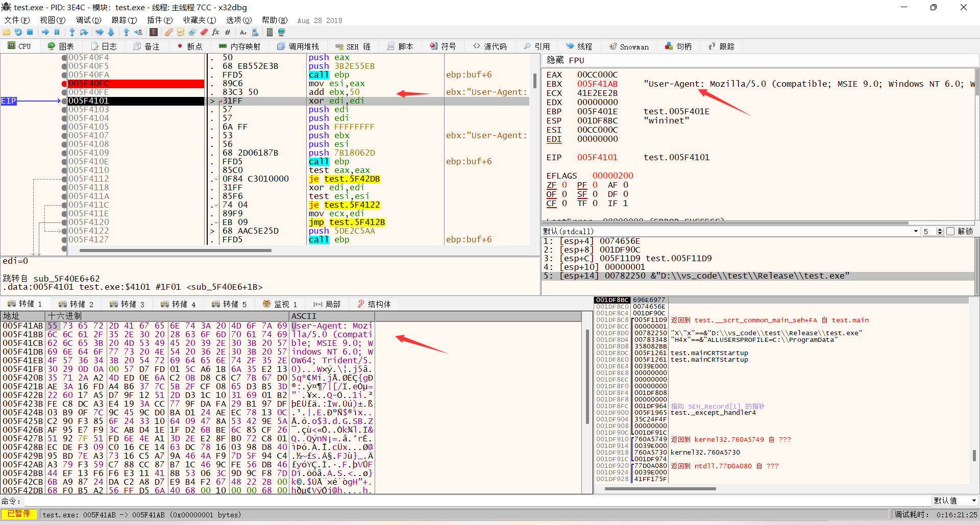Open the Bookmarks toolbar icon
The image size is (980, 525).
(204, 32)
